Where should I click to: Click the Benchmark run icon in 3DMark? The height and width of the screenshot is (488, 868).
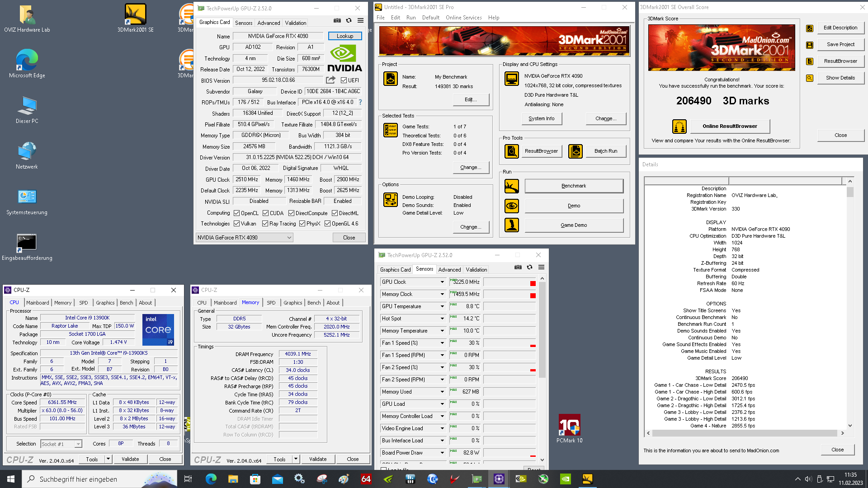click(512, 186)
